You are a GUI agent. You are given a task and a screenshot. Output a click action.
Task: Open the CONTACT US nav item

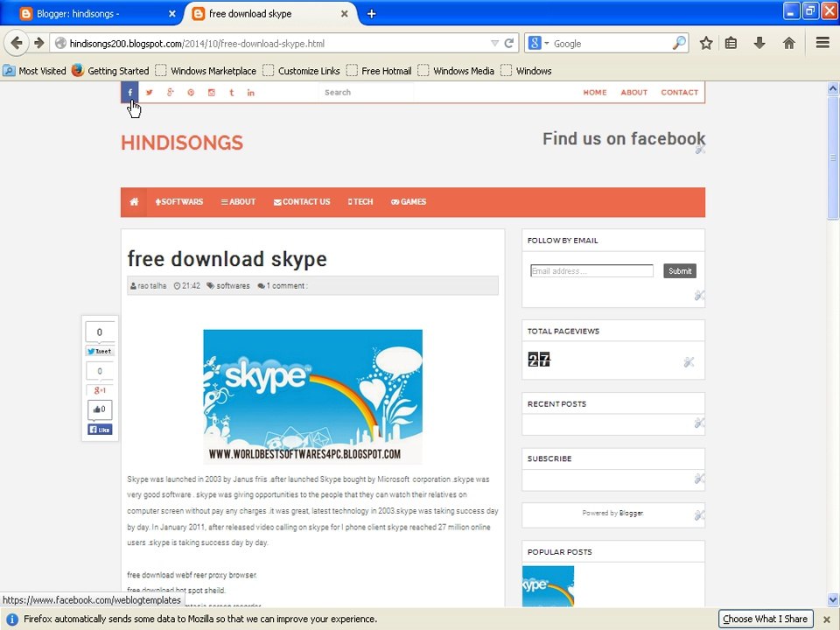pyautogui.click(x=302, y=202)
